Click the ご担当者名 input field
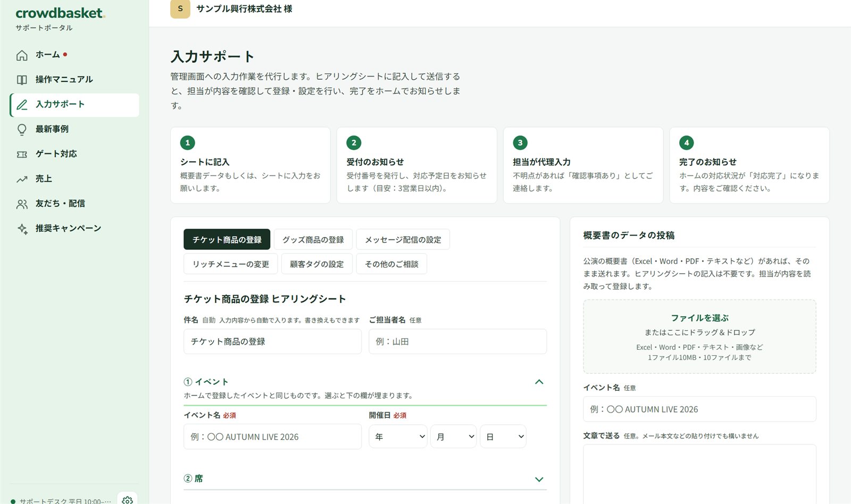 [458, 341]
